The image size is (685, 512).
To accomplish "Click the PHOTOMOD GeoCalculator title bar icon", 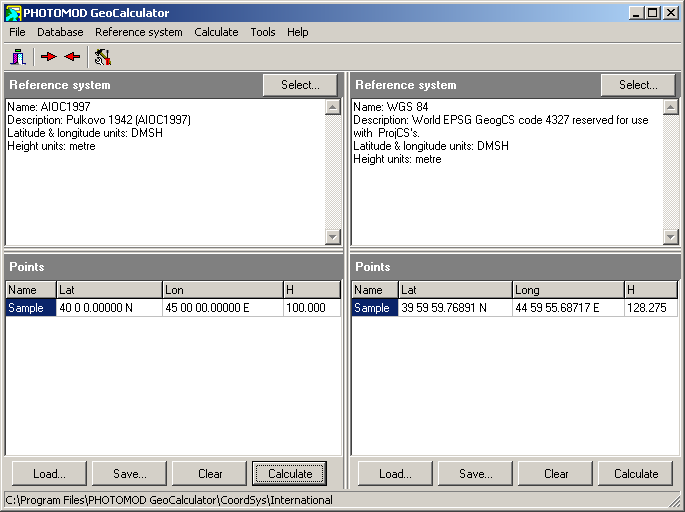I will coord(13,13).
